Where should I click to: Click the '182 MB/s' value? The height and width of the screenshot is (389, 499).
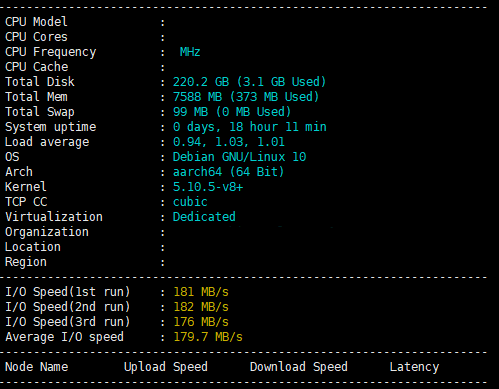pyautogui.click(x=201, y=307)
